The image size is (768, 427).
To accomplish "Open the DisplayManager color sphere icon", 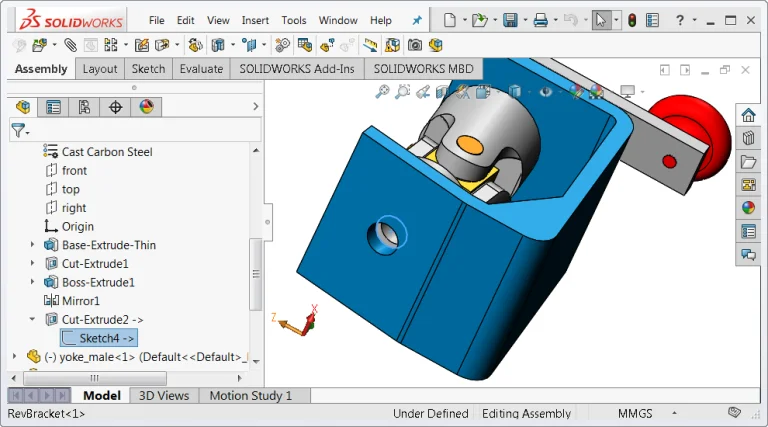I will [147, 107].
